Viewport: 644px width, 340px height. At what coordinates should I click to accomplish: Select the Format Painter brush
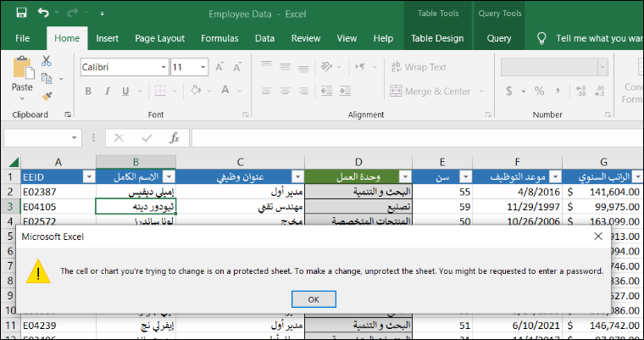(47, 96)
